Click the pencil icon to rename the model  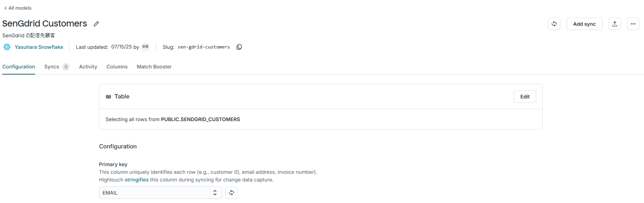[96, 24]
